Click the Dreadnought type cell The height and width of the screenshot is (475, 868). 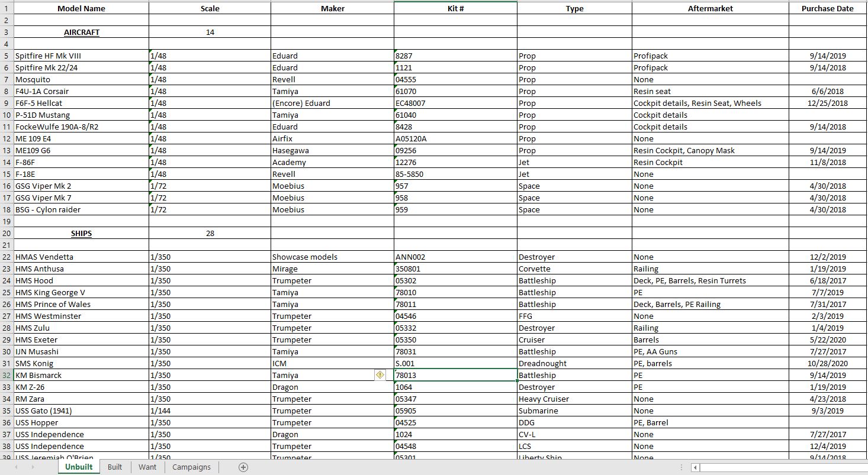[x=574, y=363]
